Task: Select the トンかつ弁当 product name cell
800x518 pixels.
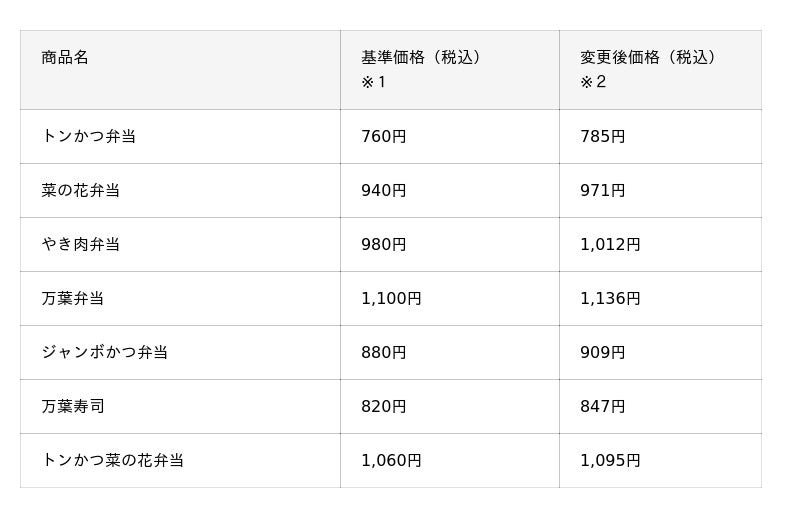Action: click(x=89, y=136)
